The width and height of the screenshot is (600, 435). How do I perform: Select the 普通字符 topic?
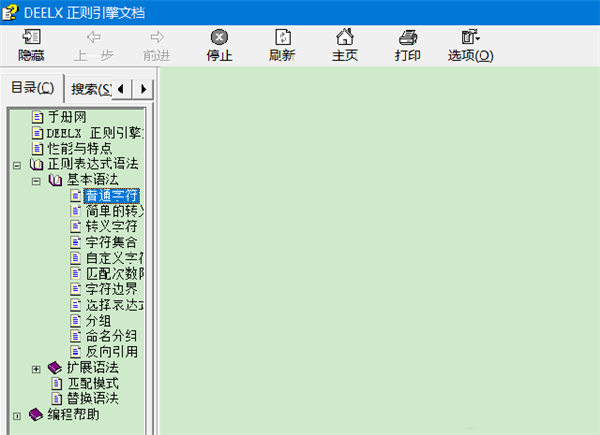tap(111, 196)
